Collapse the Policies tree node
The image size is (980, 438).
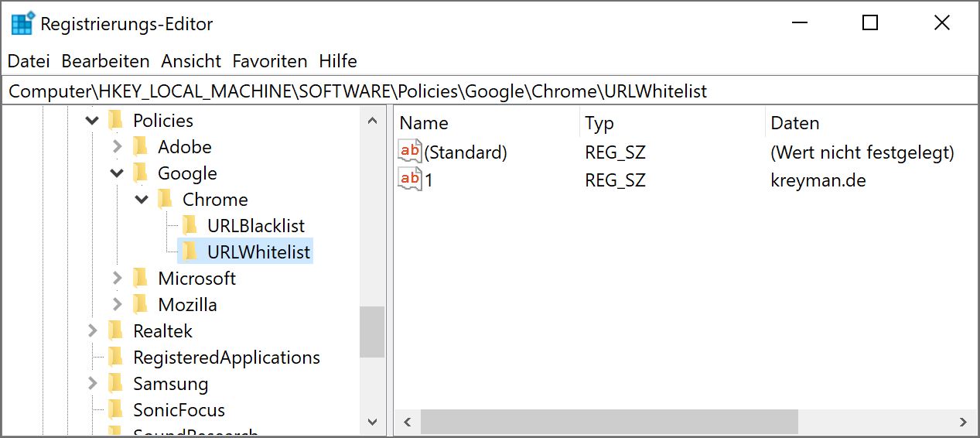click(92, 121)
